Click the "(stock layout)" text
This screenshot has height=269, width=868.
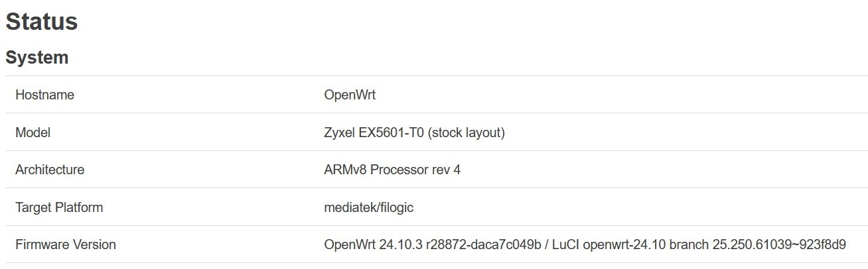pos(467,133)
